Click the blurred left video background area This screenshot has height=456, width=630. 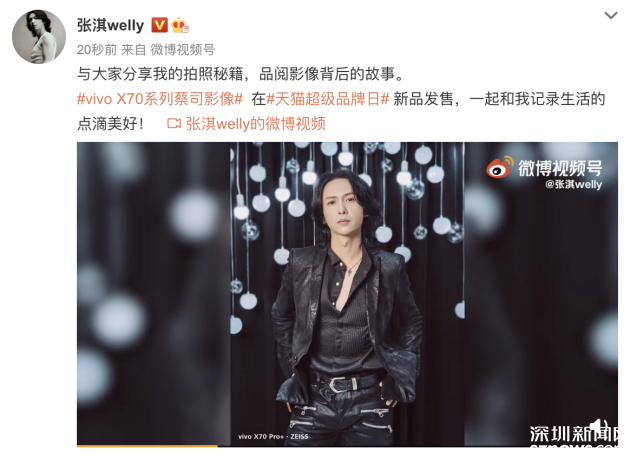coord(153,294)
